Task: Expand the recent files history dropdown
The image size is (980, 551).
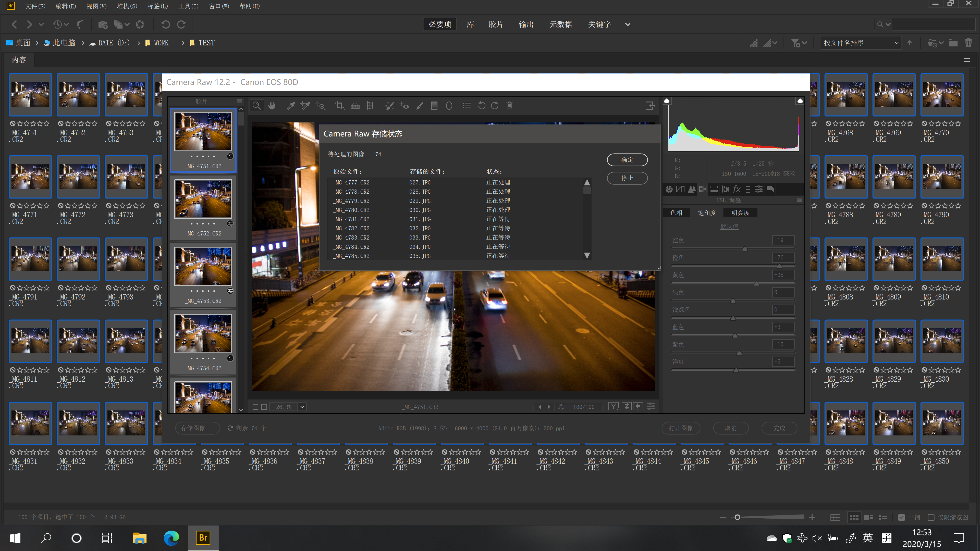Action: (61, 24)
